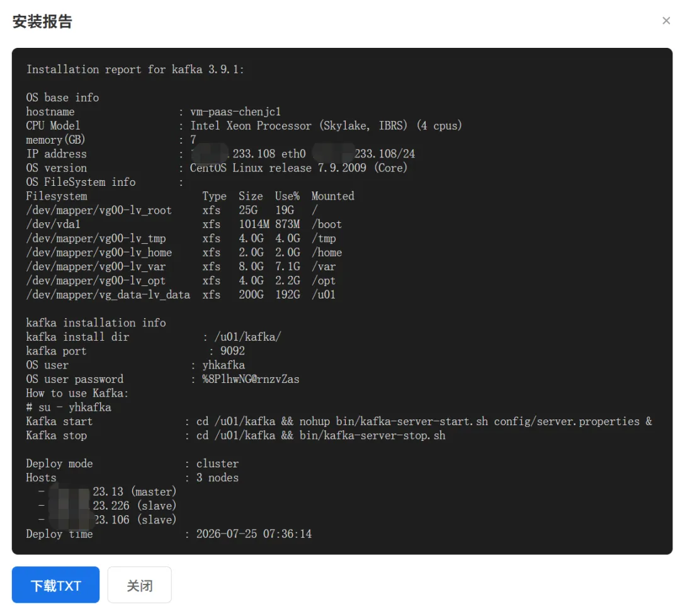The height and width of the screenshot is (616, 680).
Task: Click the Filesystem table header row
Action: click(x=190, y=196)
